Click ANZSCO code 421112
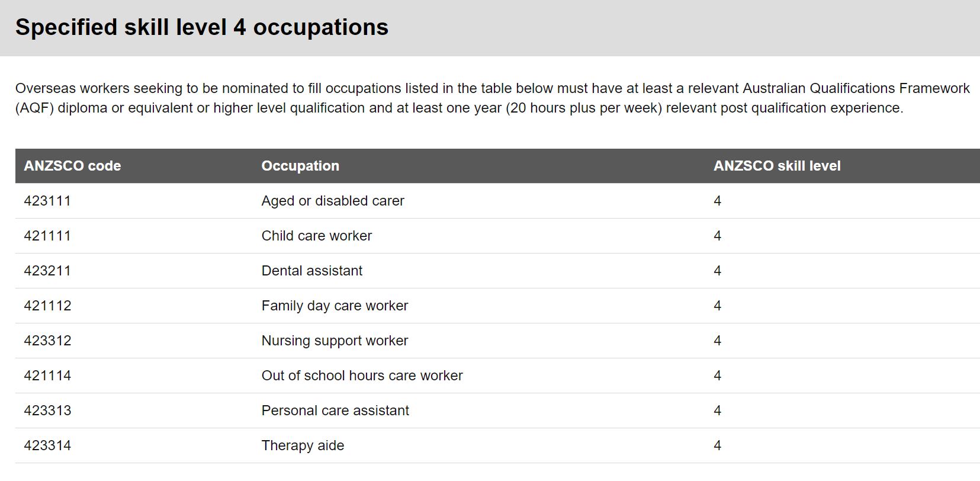 47,306
